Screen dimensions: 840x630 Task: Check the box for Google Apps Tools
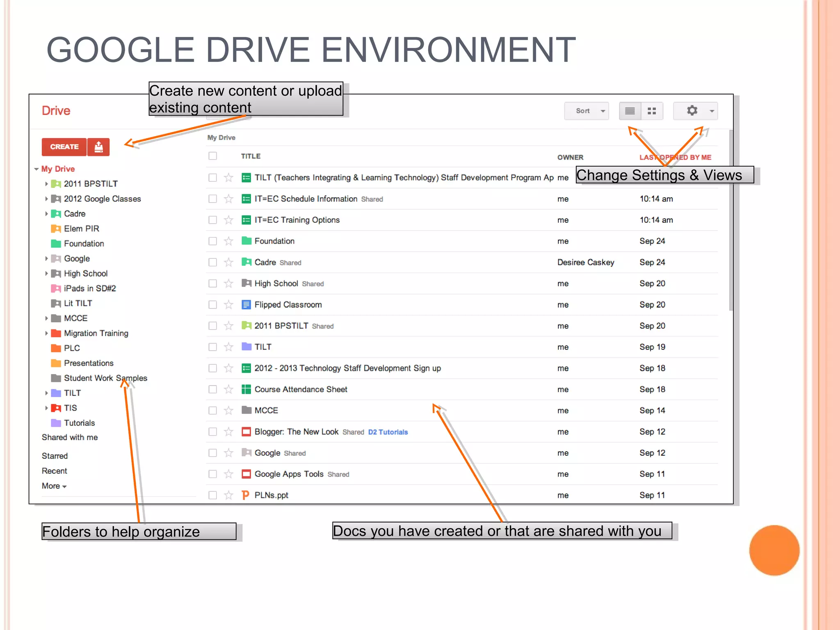click(212, 474)
